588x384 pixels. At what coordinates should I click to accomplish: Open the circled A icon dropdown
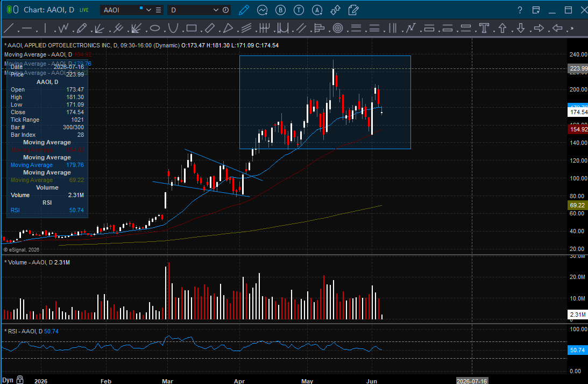click(317, 10)
